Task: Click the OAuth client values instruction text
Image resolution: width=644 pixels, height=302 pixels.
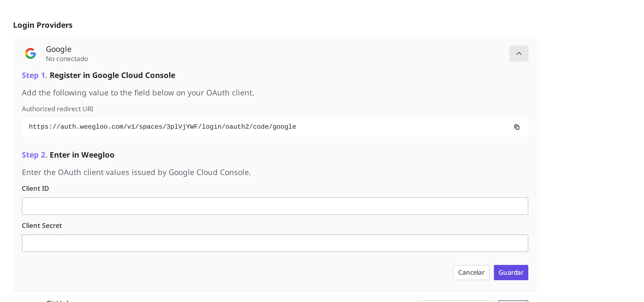Action: [x=136, y=173]
